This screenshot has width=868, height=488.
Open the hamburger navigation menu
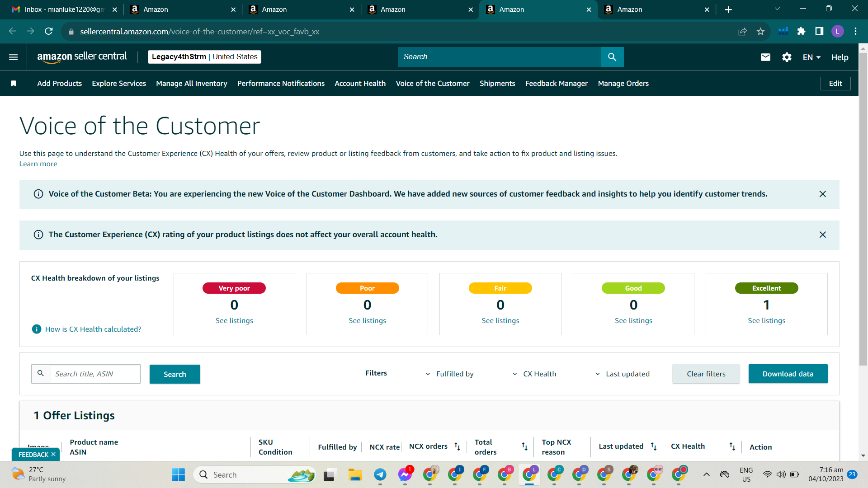point(13,57)
